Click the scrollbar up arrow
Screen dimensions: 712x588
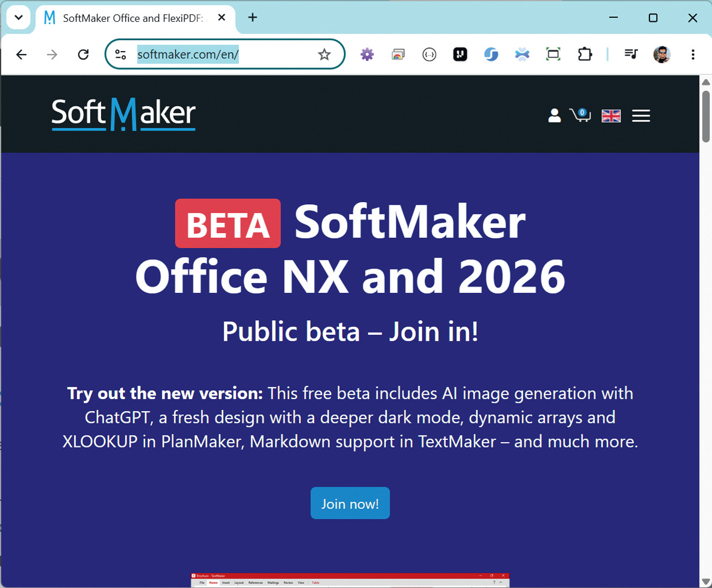706,82
